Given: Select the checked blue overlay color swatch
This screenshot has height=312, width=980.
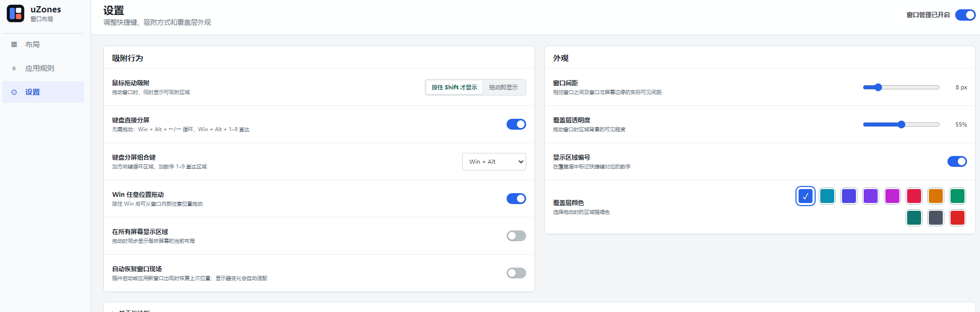Looking at the screenshot, I should click(x=805, y=196).
